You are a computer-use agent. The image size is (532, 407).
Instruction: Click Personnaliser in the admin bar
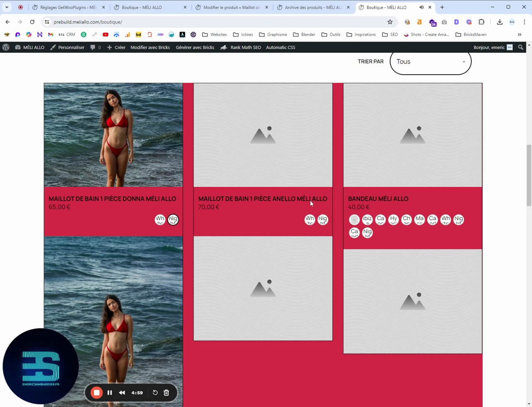[67, 47]
